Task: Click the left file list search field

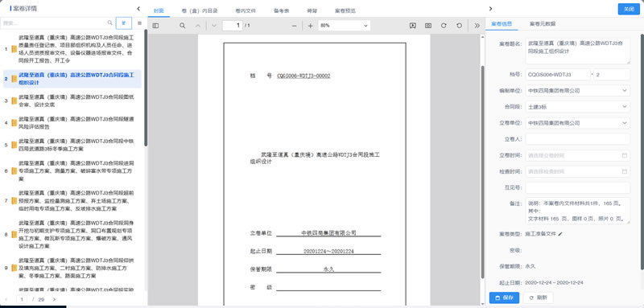Action: tap(54, 23)
